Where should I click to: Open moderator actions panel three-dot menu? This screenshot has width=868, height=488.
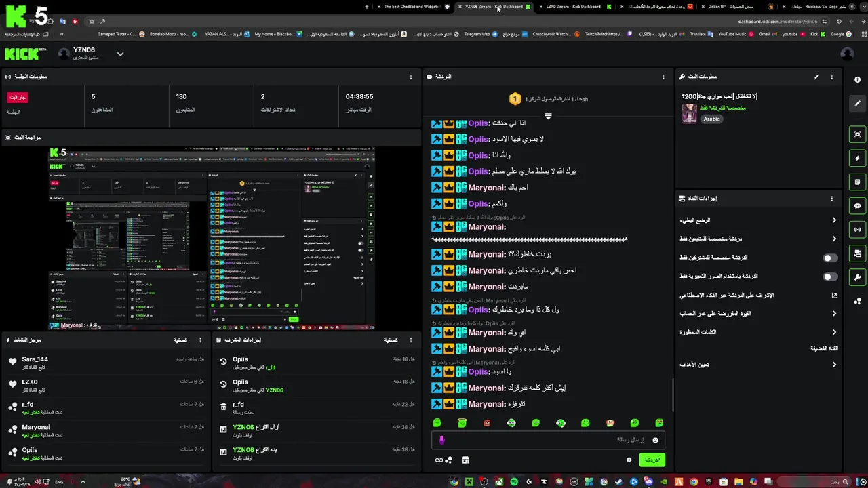[x=411, y=340]
